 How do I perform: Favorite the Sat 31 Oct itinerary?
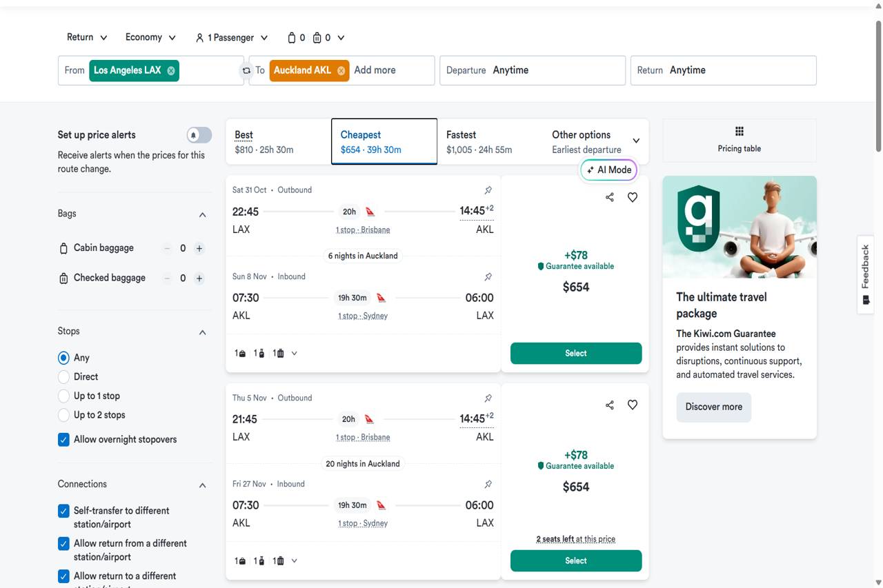click(633, 197)
